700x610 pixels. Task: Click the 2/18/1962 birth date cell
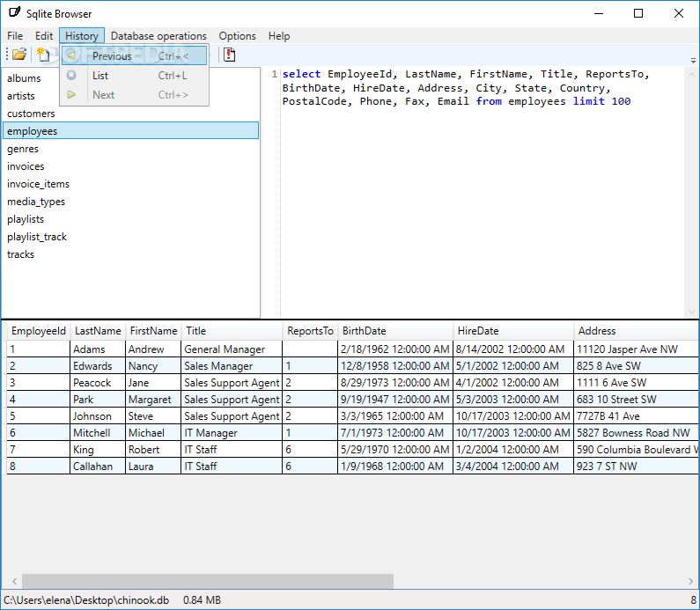(395, 349)
